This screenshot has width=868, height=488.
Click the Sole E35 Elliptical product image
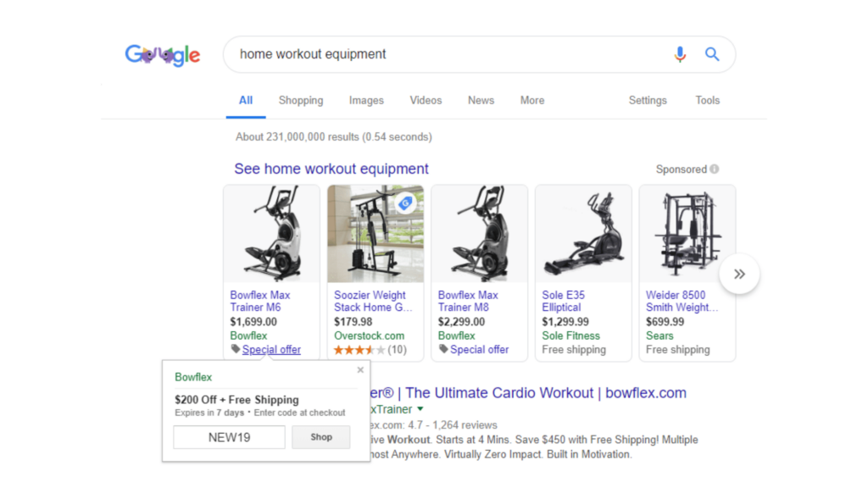click(x=583, y=234)
